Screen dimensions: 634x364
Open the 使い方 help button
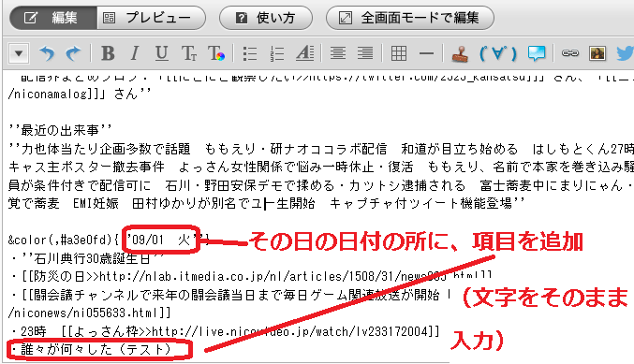pyautogui.click(x=266, y=18)
